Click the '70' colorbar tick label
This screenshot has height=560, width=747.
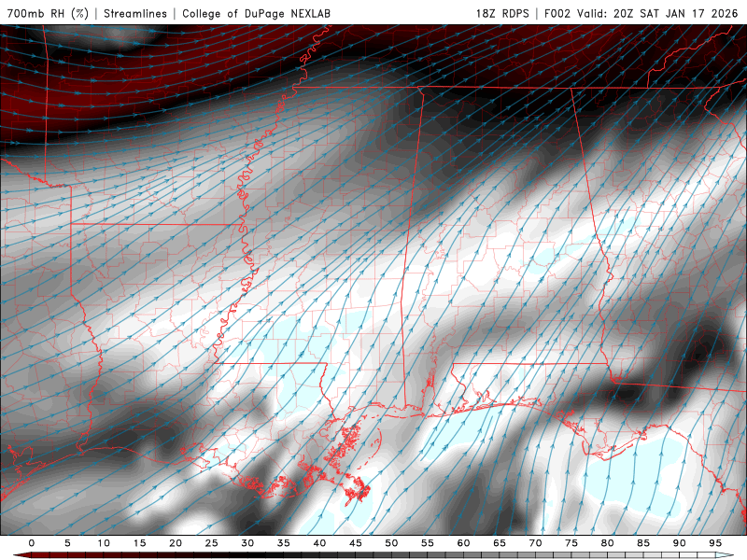535,543
